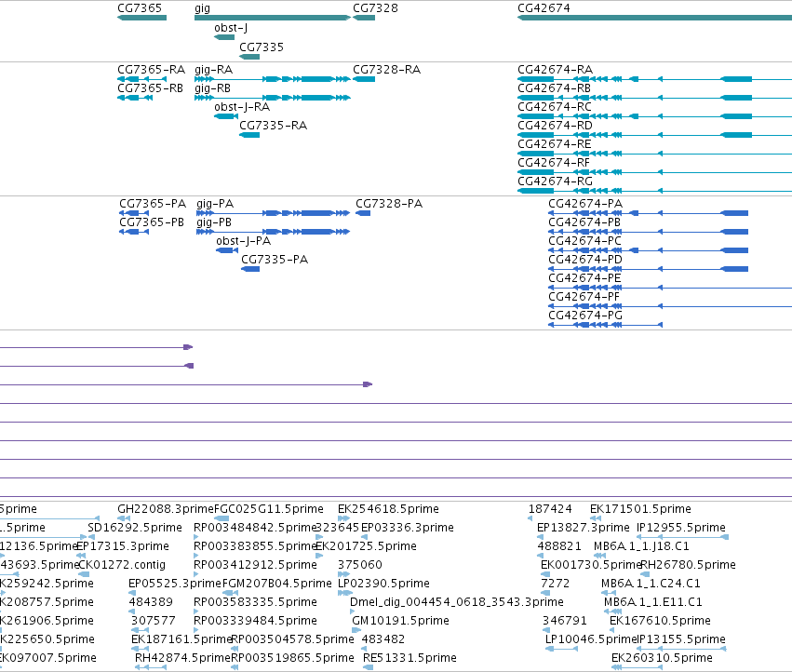
Task: Select the CG7335-RA transcript
Action: click(x=249, y=135)
